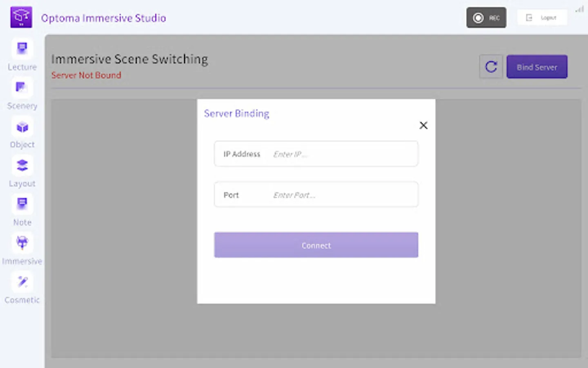Screen dimensions: 588x368
Task: Click the signal strength indicator top right
Action: 579,10
